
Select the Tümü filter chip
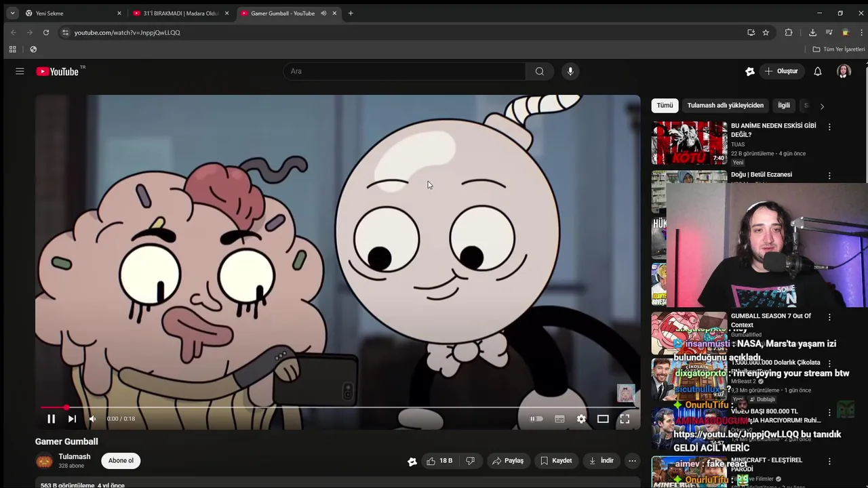click(x=665, y=106)
